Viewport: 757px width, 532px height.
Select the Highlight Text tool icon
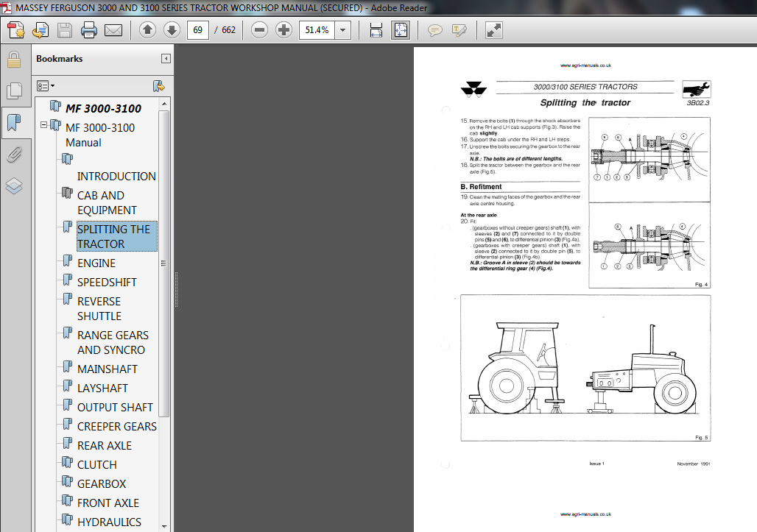pyautogui.click(x=459, y=30)
